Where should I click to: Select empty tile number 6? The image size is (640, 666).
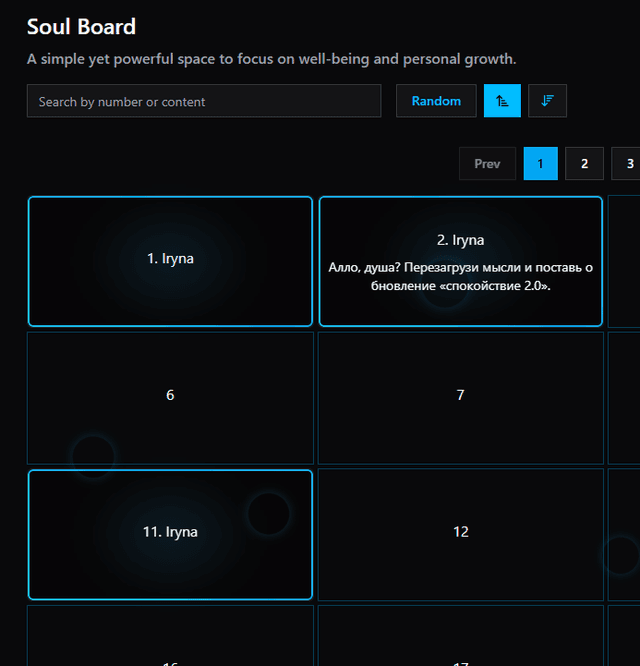tap(170, 397)
